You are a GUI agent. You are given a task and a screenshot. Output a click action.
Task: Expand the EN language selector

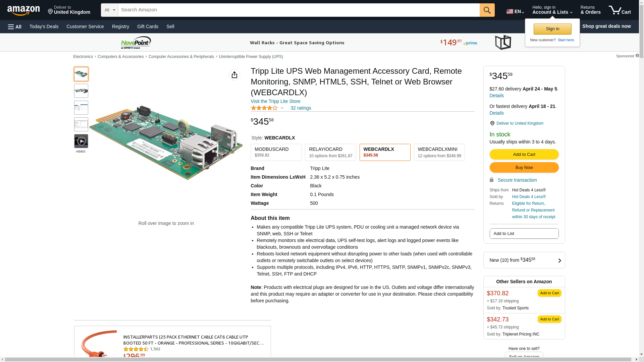pos(515,11)
